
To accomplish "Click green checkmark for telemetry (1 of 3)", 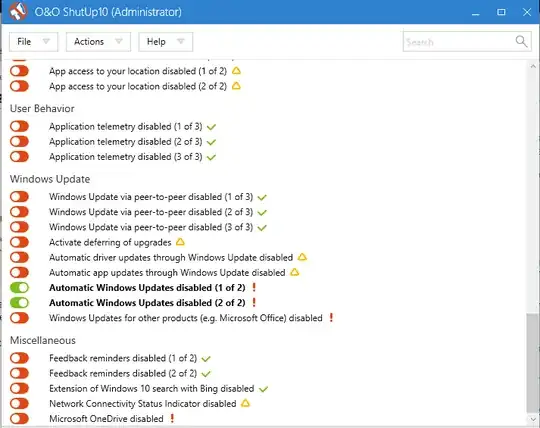I will [x=211, y=127].
